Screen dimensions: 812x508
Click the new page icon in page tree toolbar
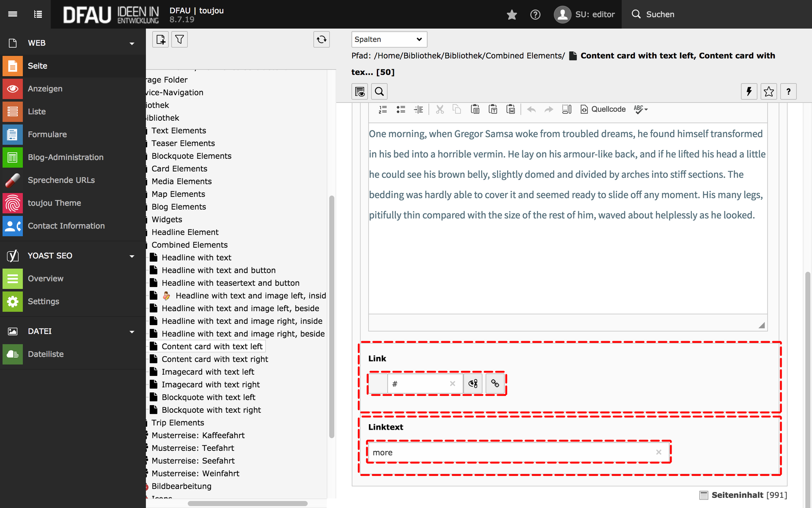click(161, 39)
